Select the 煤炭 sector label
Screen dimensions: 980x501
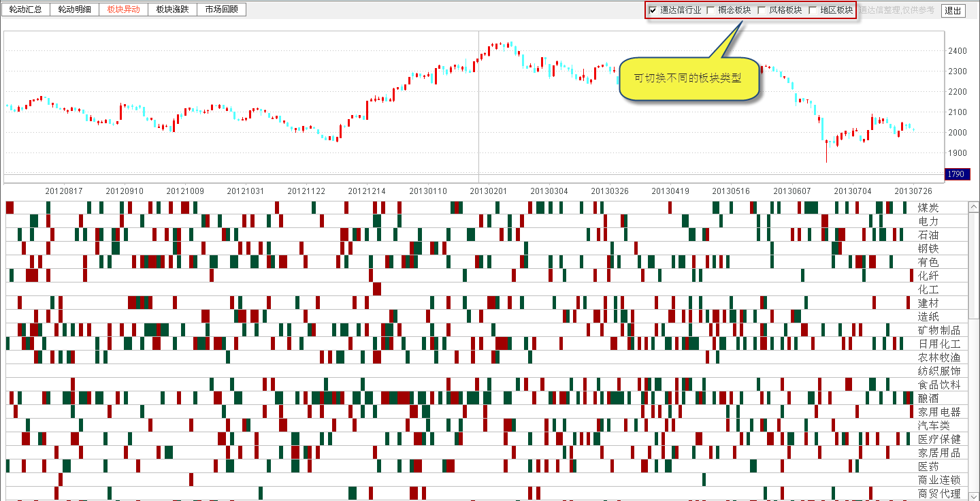tap(928, 208)
